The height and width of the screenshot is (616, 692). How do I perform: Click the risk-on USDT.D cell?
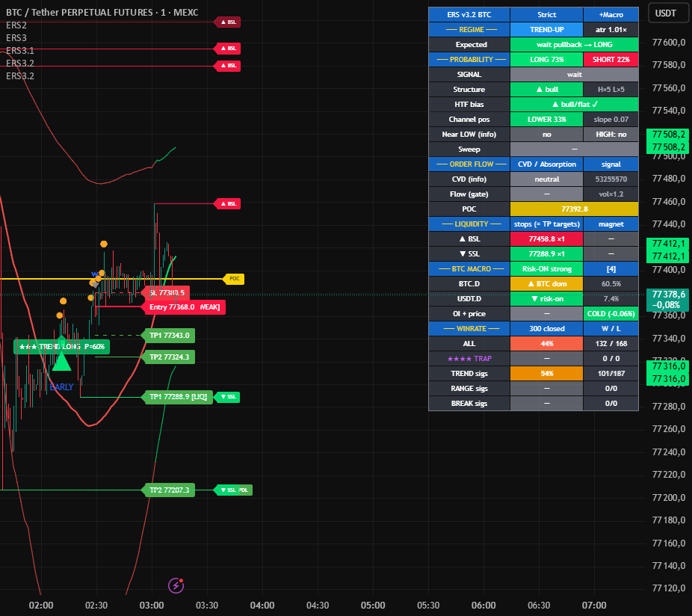tap(547, 299)
